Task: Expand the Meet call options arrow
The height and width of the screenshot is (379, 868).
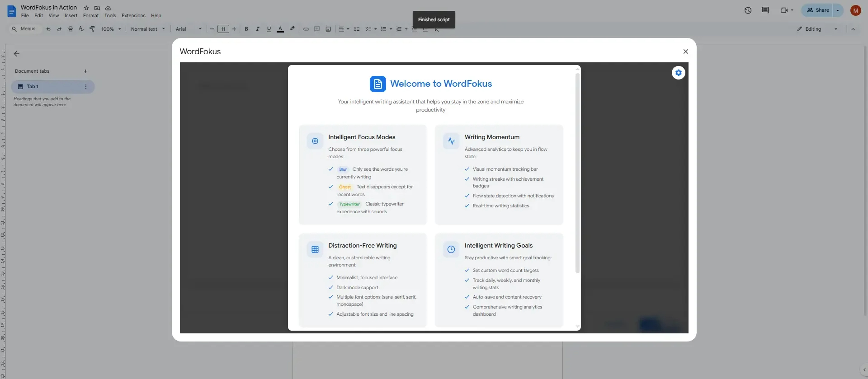Action: [792, 10]
